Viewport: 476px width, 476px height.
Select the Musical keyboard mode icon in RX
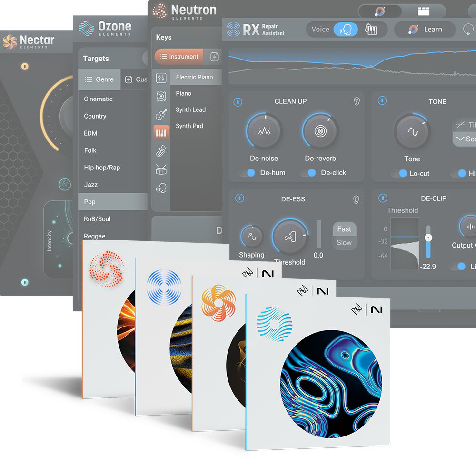pyautogui.click(x=371, y=30)
